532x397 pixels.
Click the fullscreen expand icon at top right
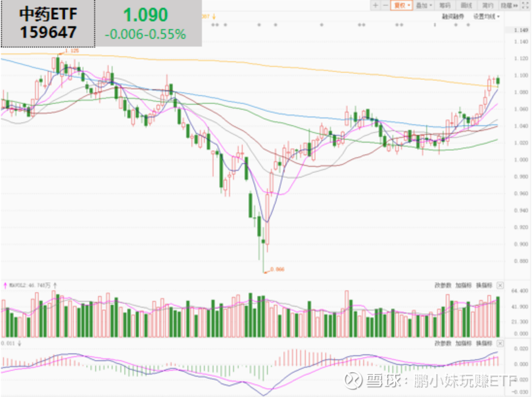point(524,6)
